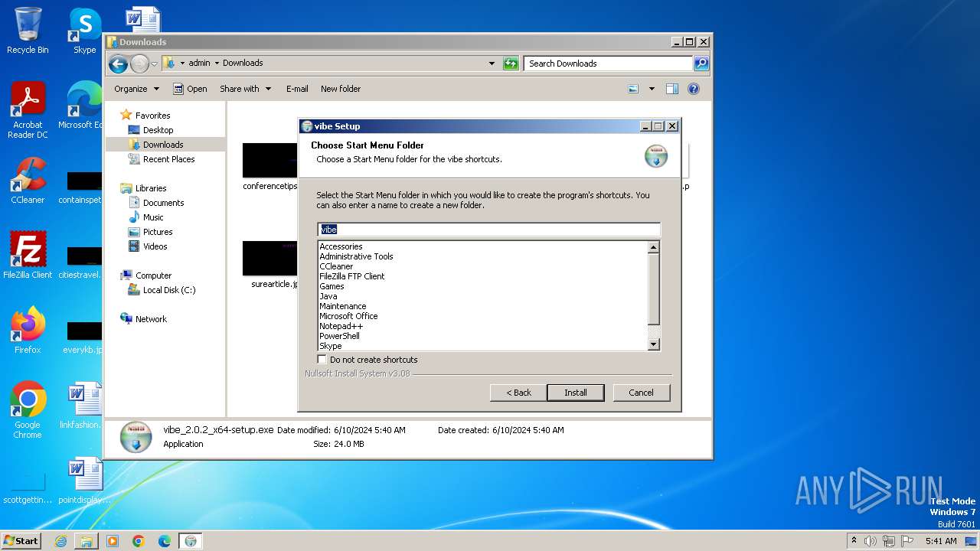Launch Windows Media Player from taskbar
This screenshot has width=980, height=551.
pos(113,541)
